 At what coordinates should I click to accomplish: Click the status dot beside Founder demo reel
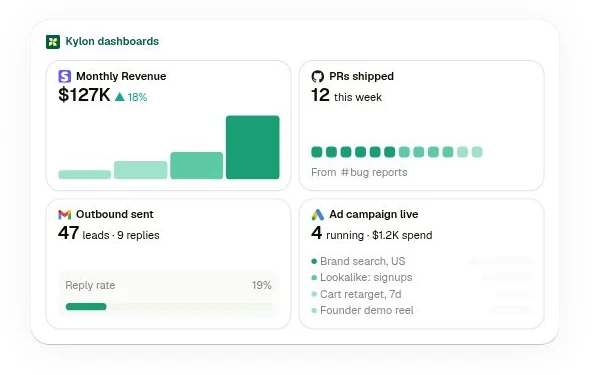click(314, 311)
